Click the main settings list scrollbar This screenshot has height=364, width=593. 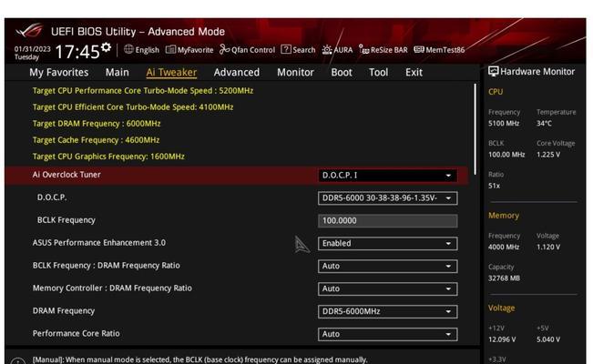(x=475, y=129)
